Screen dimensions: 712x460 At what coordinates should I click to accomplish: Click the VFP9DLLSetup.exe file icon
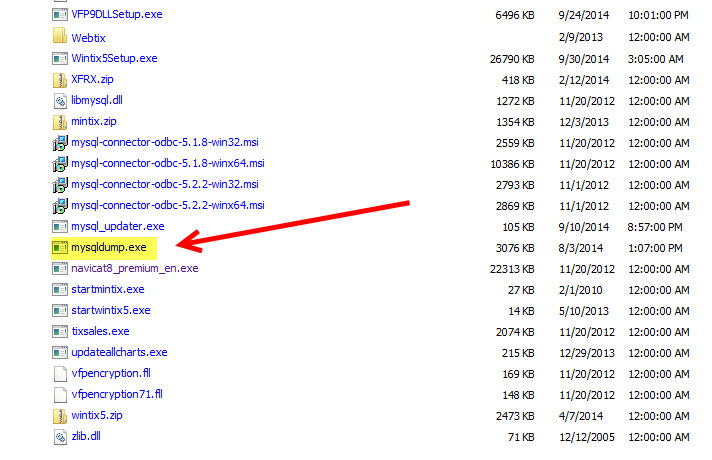(x=59, y=15)
